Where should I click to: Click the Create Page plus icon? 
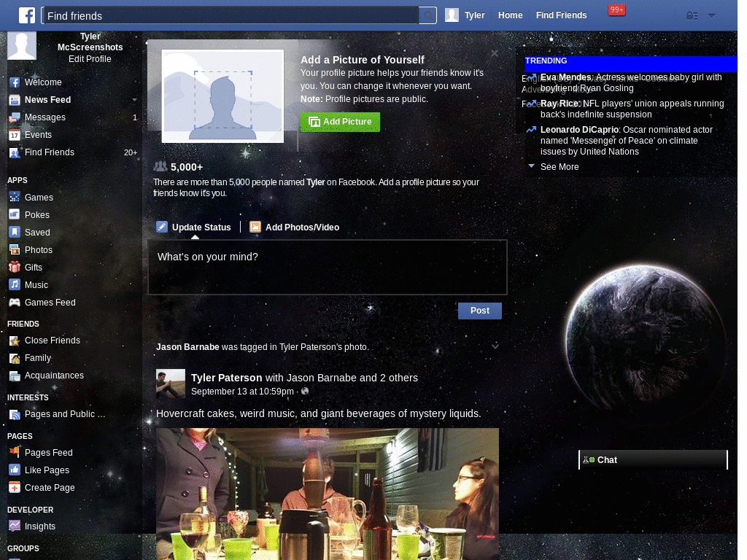coord(15,488)
